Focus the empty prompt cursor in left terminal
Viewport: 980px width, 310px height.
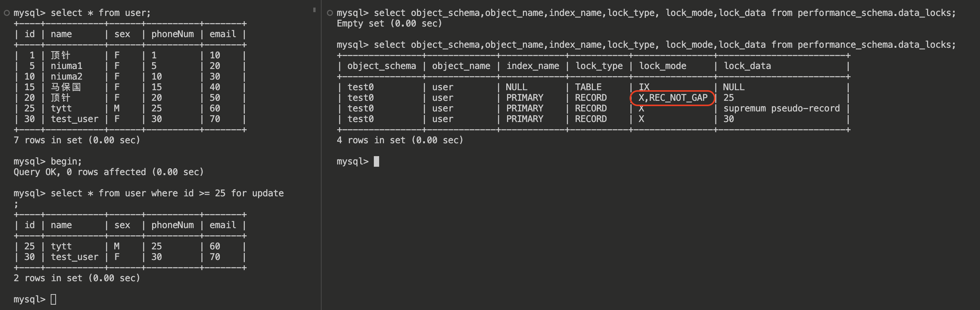coord(53,299)
